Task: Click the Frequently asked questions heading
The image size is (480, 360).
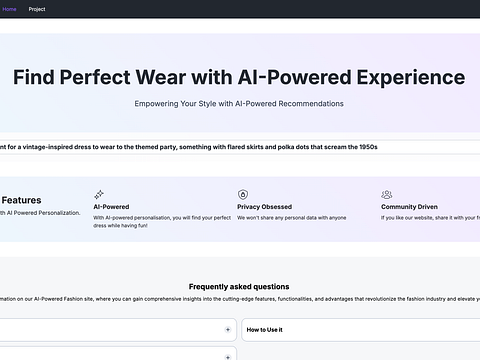Action: pos(239,287)
